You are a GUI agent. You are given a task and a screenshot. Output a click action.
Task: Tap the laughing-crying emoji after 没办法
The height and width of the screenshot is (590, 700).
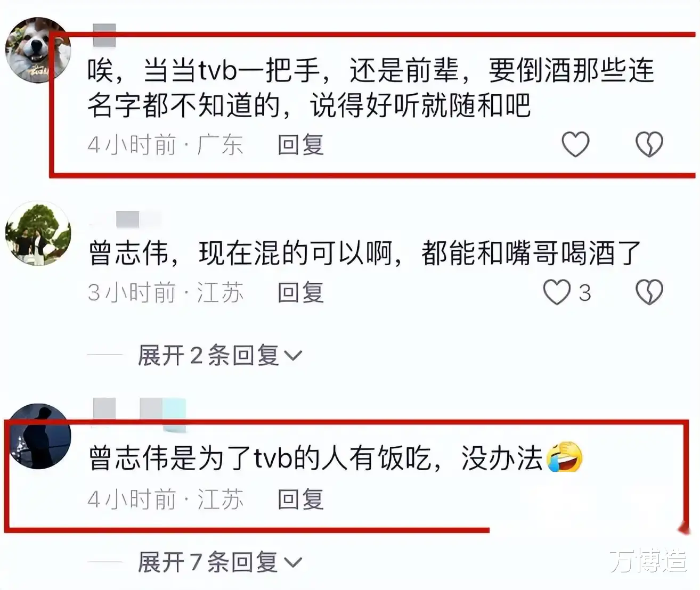[x=565, y=457]
